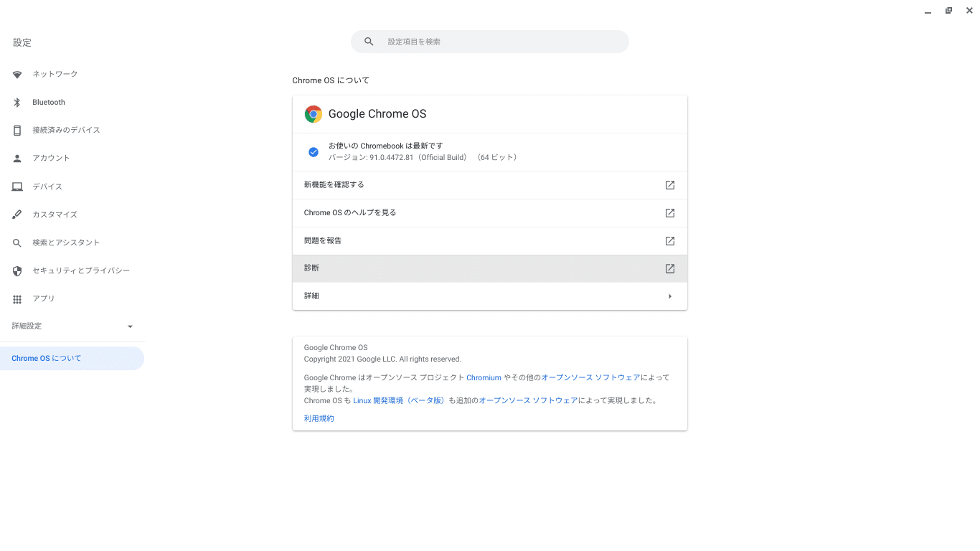The height and width of the screenshot is (551, 980).
Task: Select Chrome OS について in sidebar
Action: pos(72,359)
